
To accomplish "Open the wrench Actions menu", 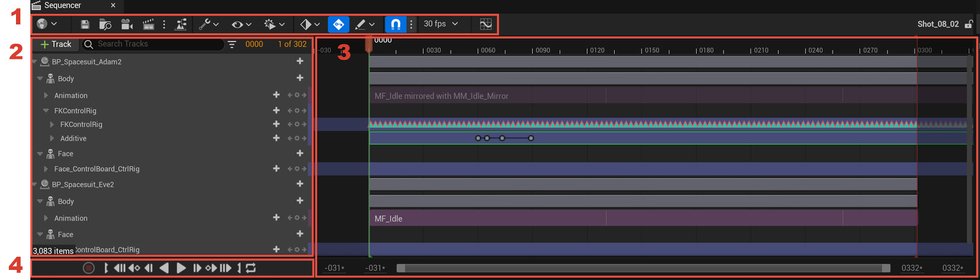I will [x=208, y=24].
